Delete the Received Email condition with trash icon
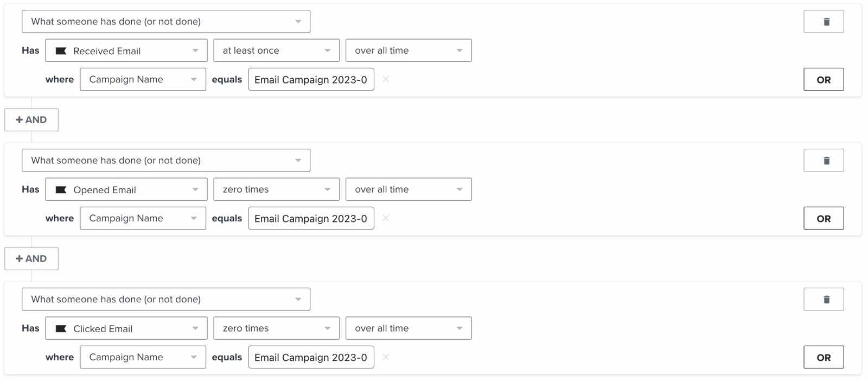 click(x=824, y=22)
